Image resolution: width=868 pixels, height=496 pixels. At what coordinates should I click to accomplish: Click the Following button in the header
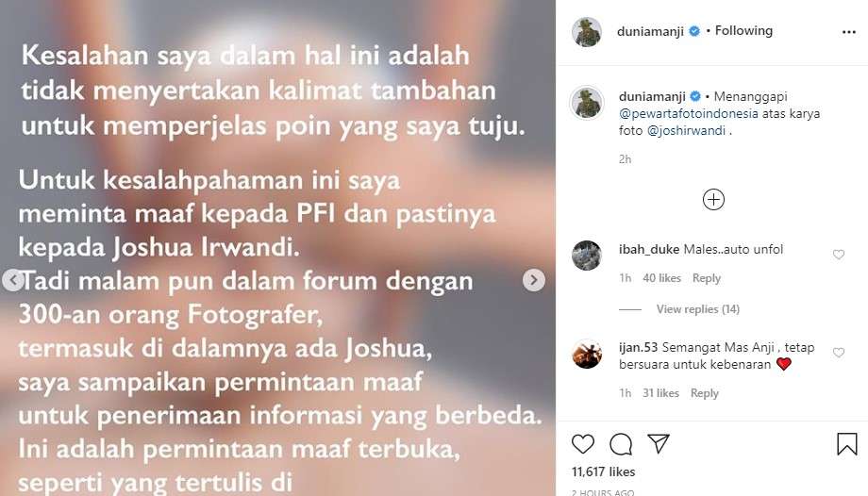click(743, 30)
